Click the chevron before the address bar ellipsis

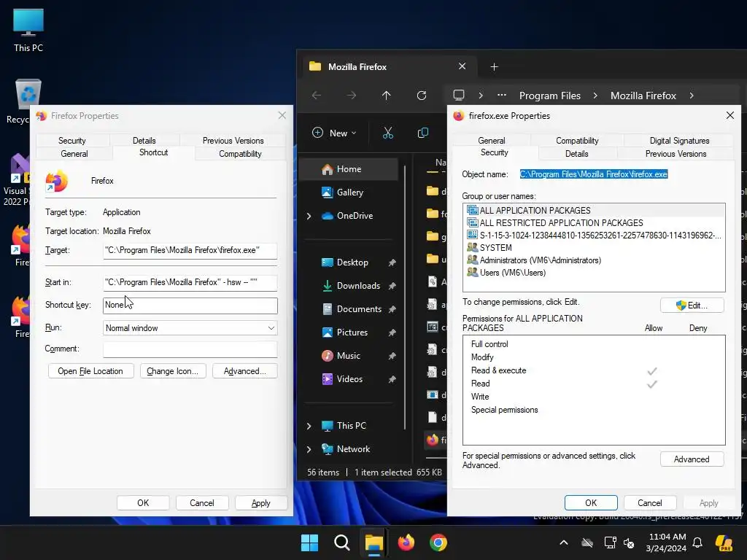(481, 96)
